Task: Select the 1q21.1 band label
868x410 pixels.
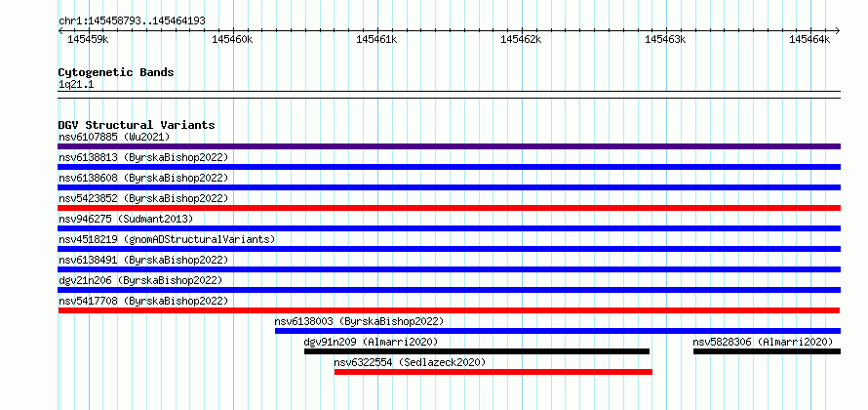Action: [x=76, y=84]
